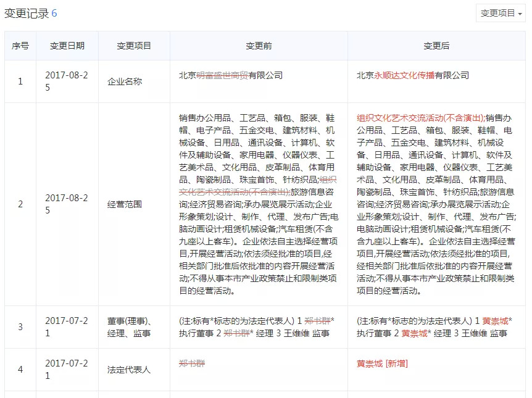
Task: Click the 变更日期 column header
Action: tap(67, 46)
